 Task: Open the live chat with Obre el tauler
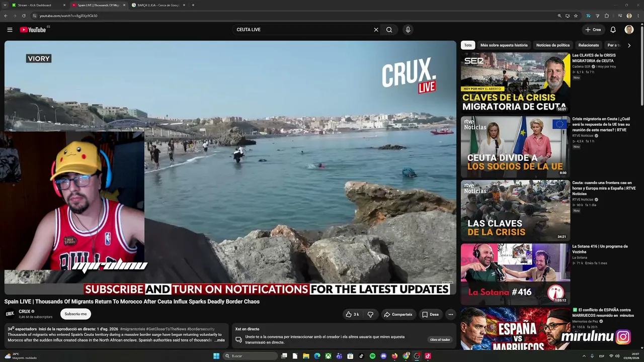point(440,339)
